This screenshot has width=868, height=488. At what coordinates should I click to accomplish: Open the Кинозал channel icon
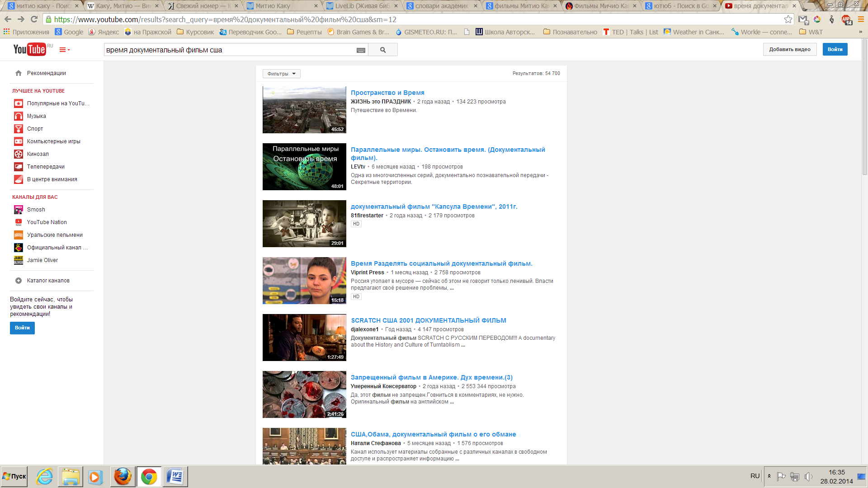coord(19,154)
